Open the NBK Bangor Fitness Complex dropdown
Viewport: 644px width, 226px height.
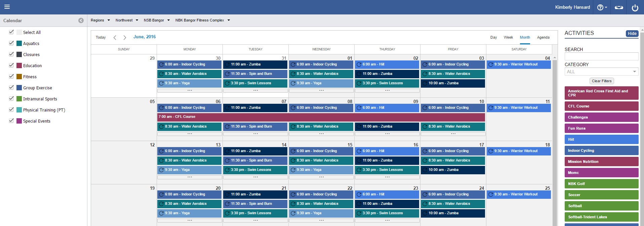tap(202, 20)
